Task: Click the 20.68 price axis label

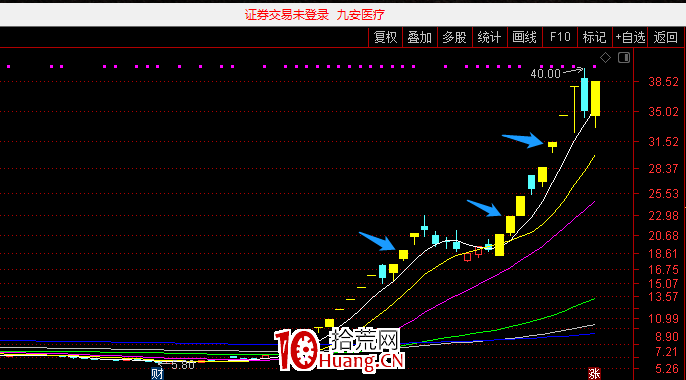Action: pos(663,236)
